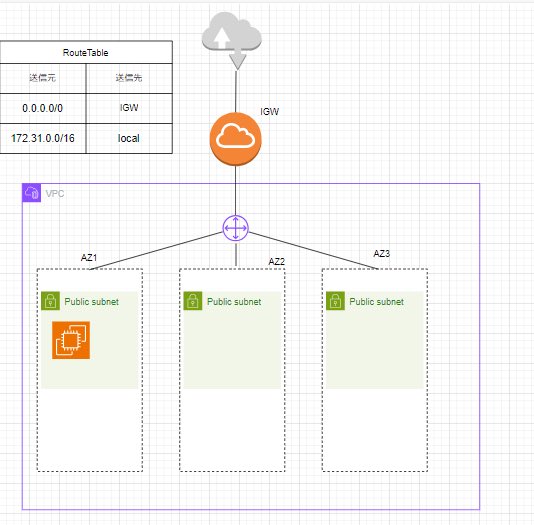This screenshot has height=525, width=534.
Task: Select Public subnet label in AZ2
Action: (234, 302)
